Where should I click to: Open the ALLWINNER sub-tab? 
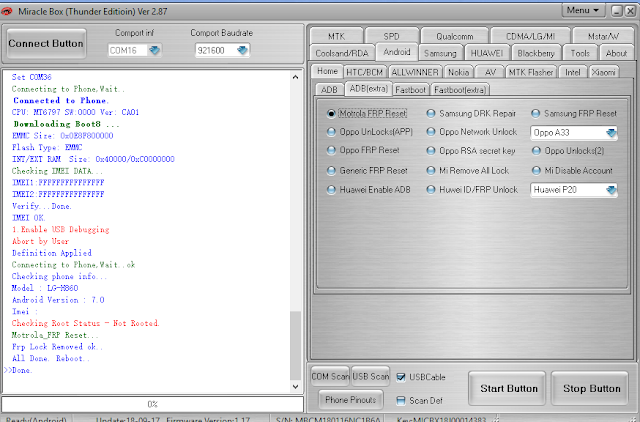click(415, 72)
